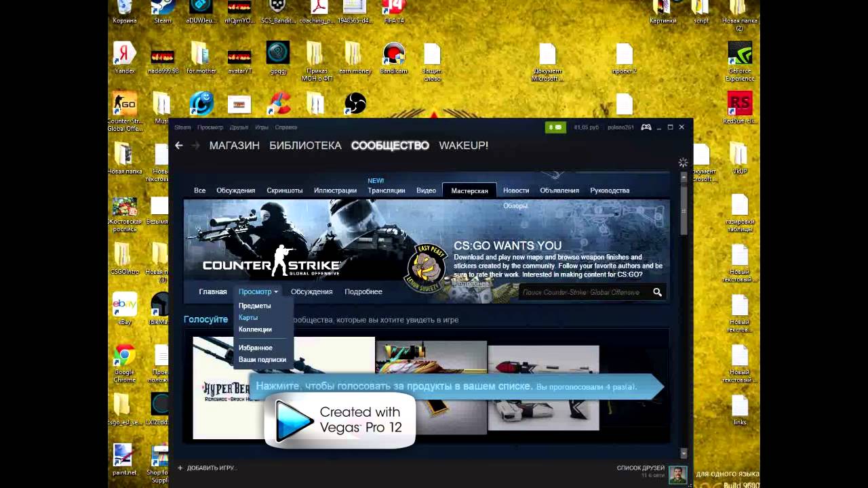Screen dimensions: 868x488
Task: Open Big Picture mode gamepad icon
Action: (x=646, y=127)
